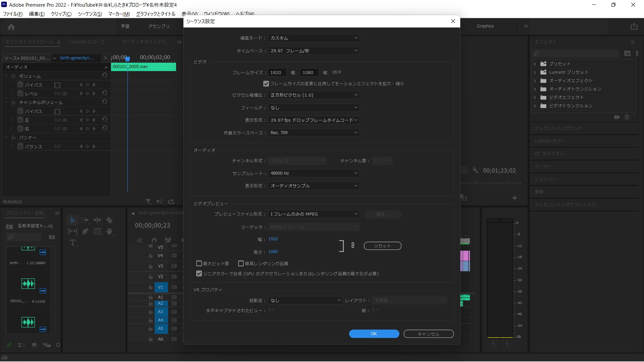Viewport: 644px width, 362px height.
Task: Click the preview size link chain icon
Action: pos(353,245)
